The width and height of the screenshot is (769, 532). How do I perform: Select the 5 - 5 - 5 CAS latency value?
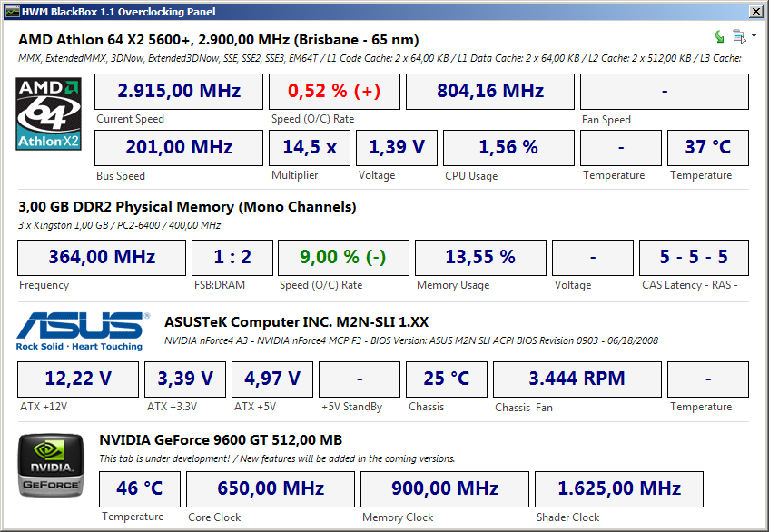[x=694, y=258]
